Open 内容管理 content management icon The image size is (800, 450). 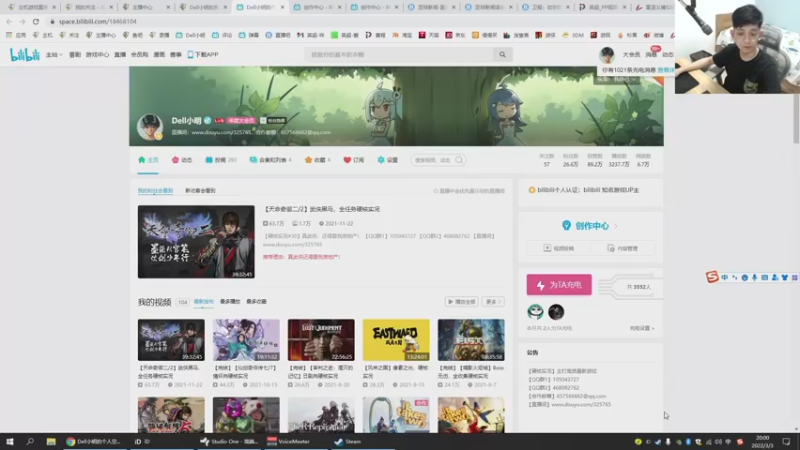[x=611, y=248]
